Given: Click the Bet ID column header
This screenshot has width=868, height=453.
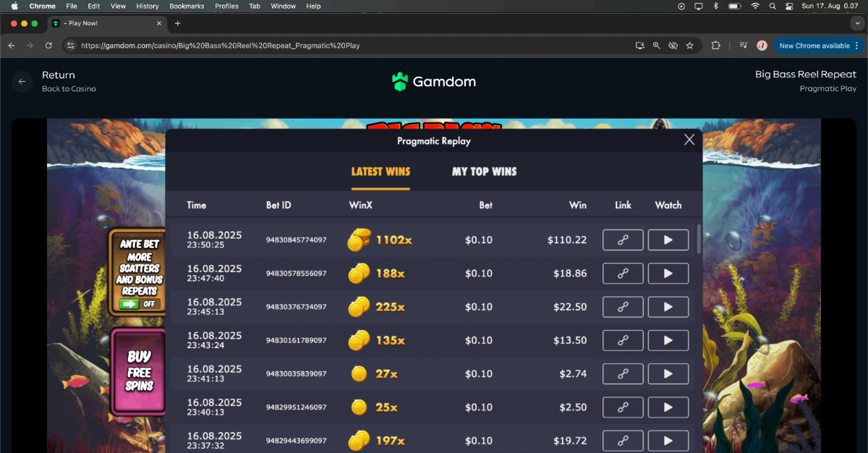Looking at the screenshot, I should 278,206.
